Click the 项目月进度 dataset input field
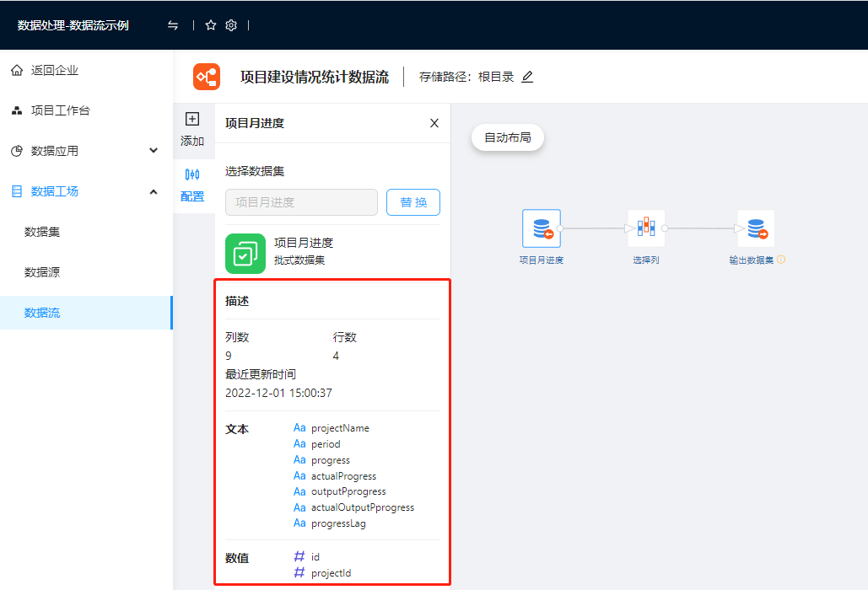 pyautogui.click(x=301, y=202)
